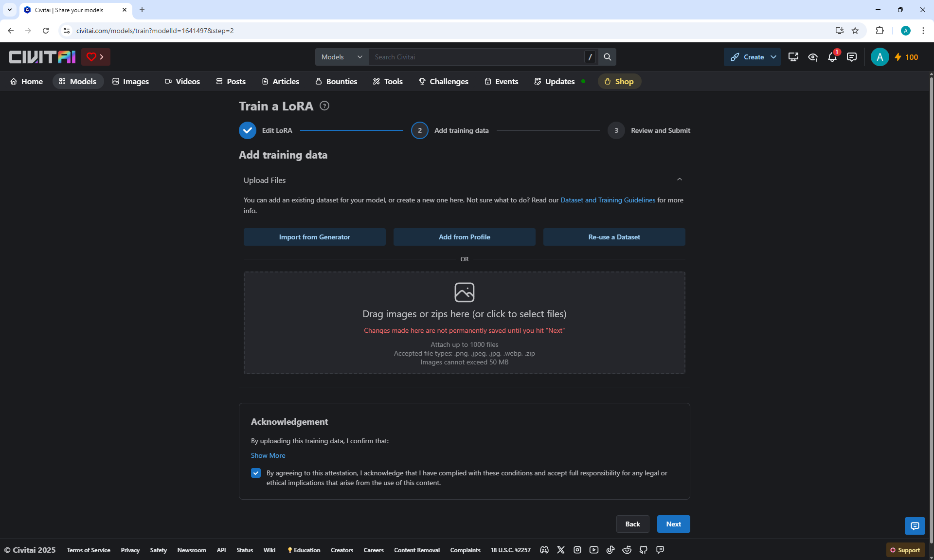The image size is (934, 560).
Task: Click the search magnifier button
Action: tap(607, 57)
